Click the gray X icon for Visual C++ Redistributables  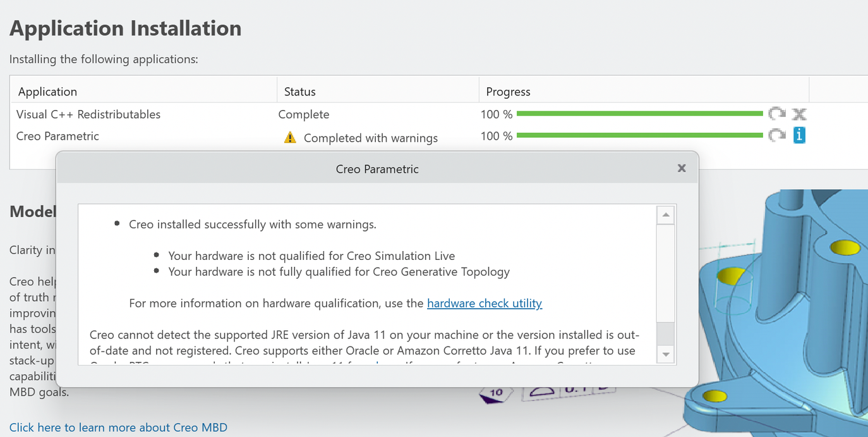pyautogui.click(x=799, y=114)
